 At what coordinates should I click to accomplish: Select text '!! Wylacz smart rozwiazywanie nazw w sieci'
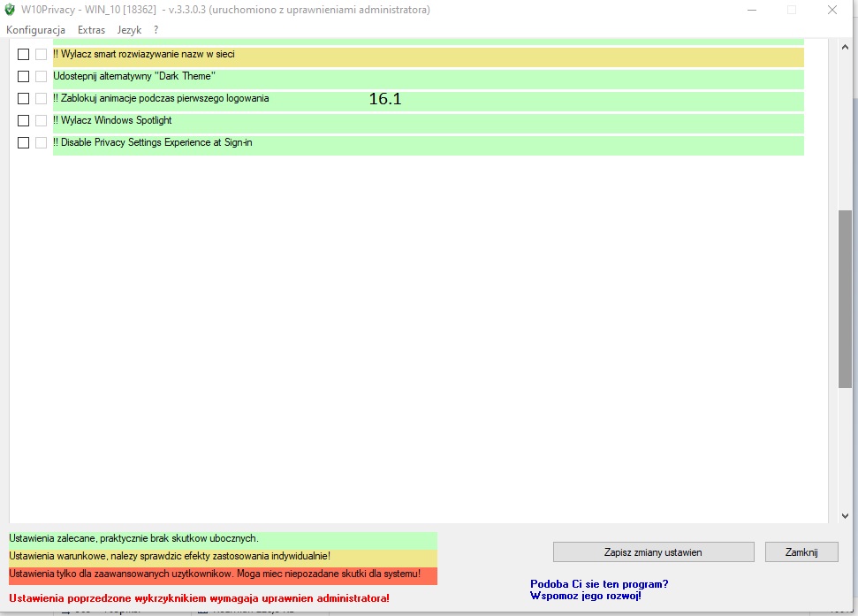[144, 54]
